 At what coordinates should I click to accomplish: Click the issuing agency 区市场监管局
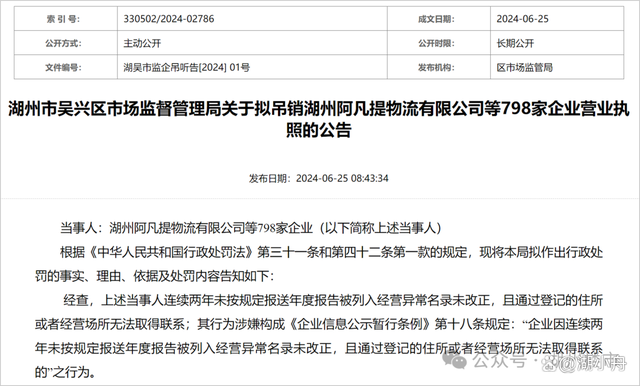pyautogui.click(x=524, y=67)
